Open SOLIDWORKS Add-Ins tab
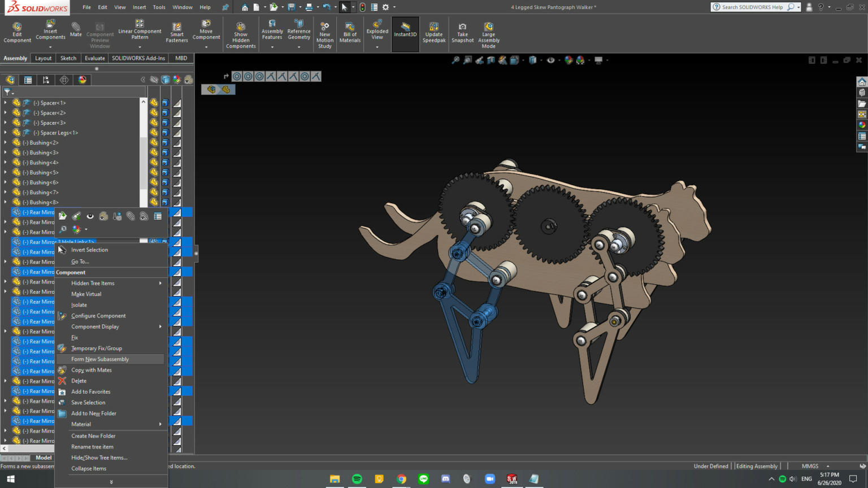This screenshot has height=488, width=868. [x=138, y=58]
